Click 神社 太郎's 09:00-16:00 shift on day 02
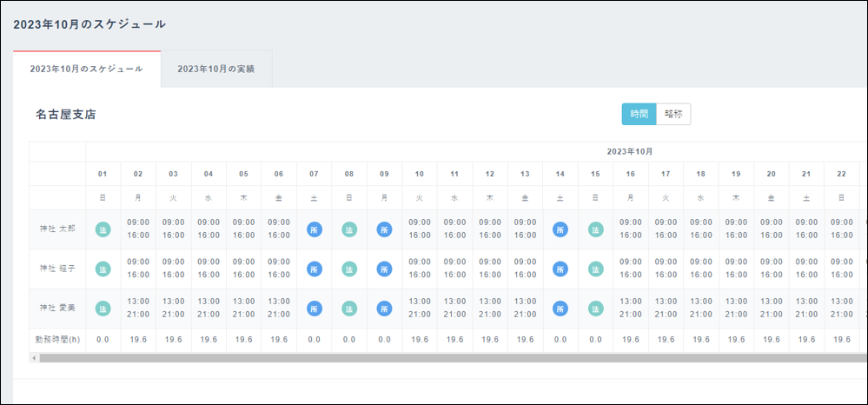868x405 pixels. (138, 229)
